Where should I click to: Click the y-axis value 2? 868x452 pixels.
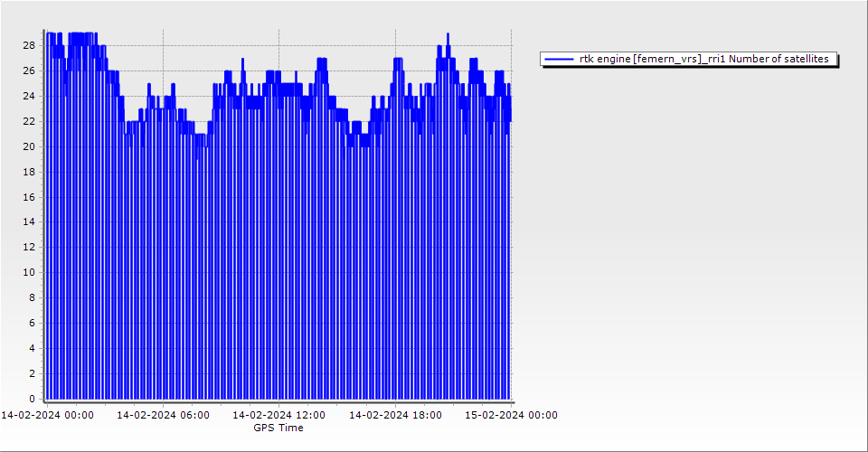[32, 373]
